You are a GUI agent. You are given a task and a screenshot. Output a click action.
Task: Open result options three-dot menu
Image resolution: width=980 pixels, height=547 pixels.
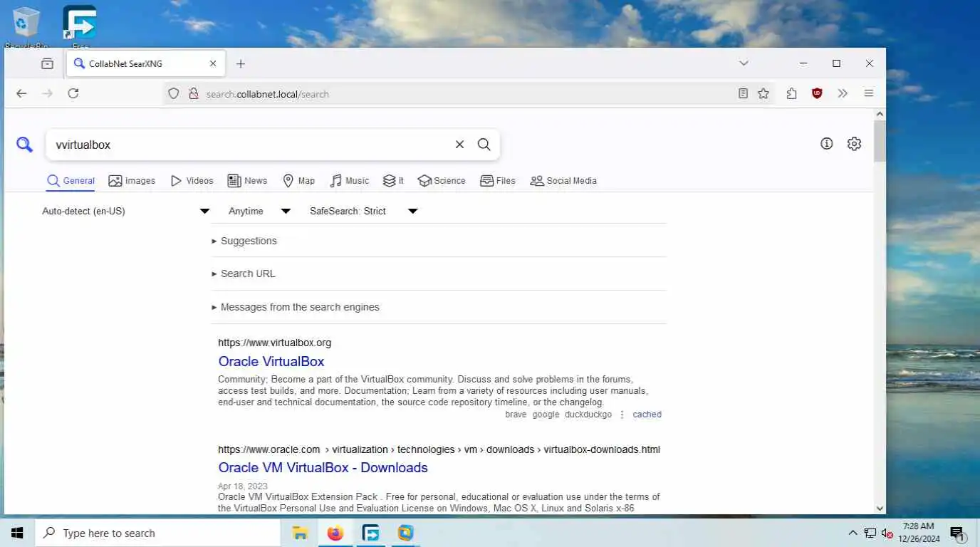622,415
